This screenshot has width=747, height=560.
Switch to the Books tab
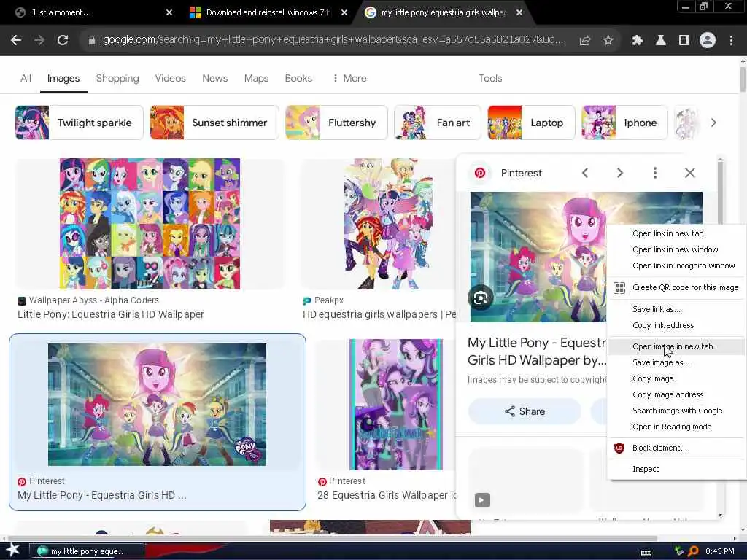click(x=298, y=78)
